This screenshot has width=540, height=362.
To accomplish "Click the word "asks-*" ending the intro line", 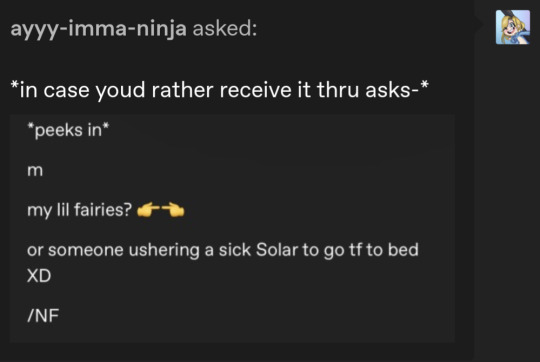I will [397, 90].
